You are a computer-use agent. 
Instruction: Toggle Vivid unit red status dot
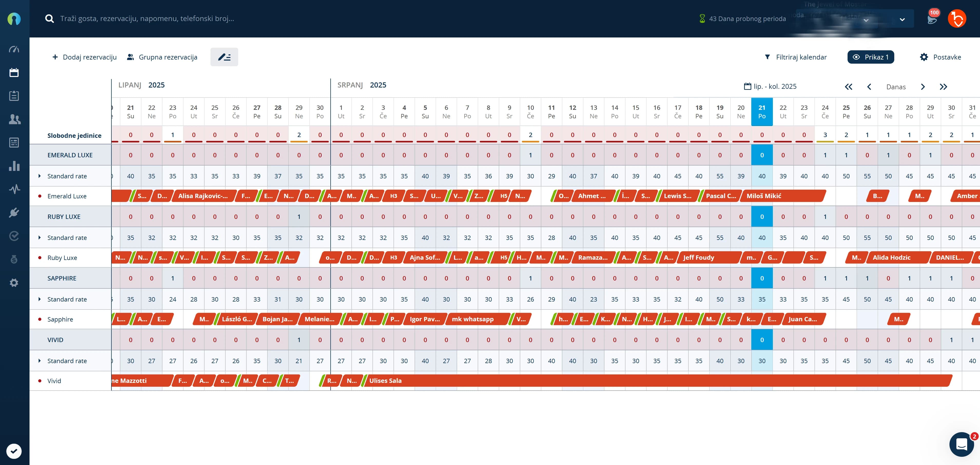tap(40, 381)
